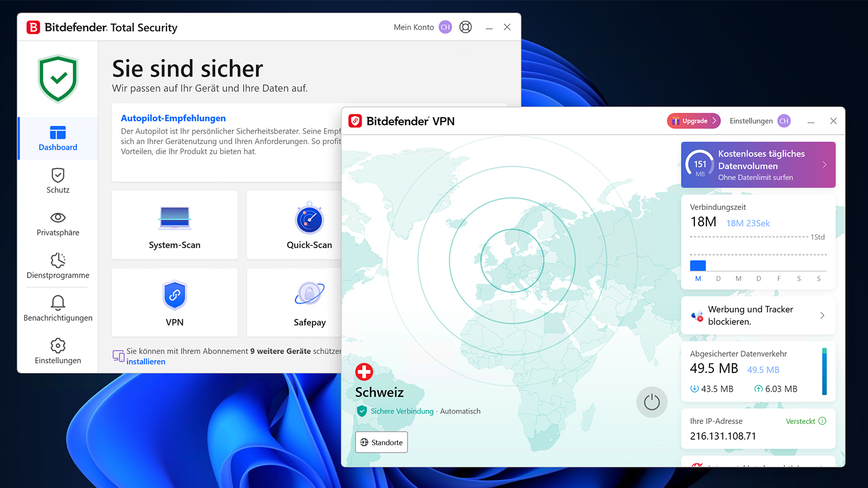Close the Bitdefender VPN window
The width and height of the screenshot is (868, 488).
point(833,121)
